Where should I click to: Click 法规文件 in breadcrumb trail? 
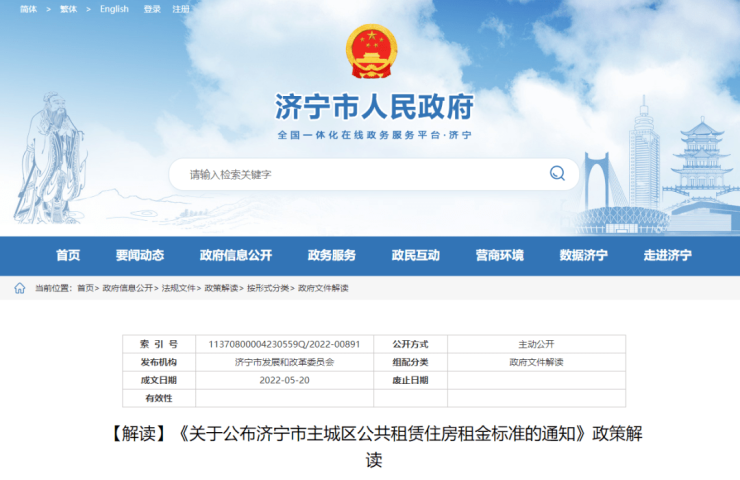[x=179, y=288]
